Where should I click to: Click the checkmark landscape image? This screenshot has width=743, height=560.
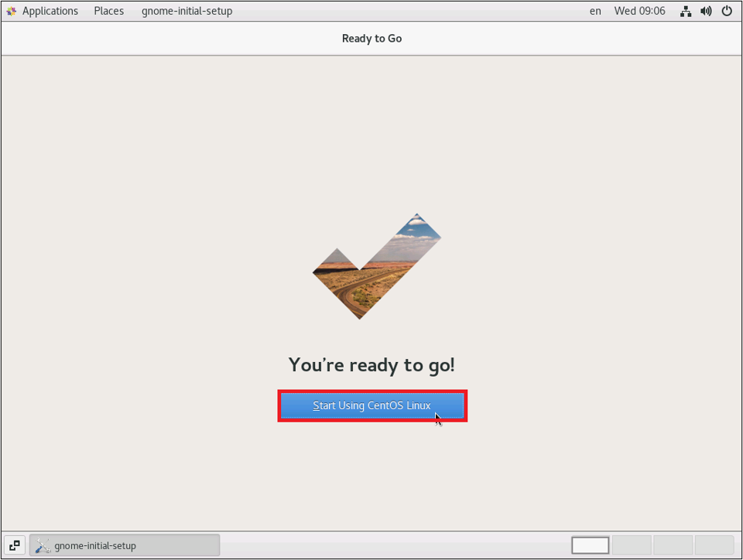pyautogui.click(x=377, y=266)
